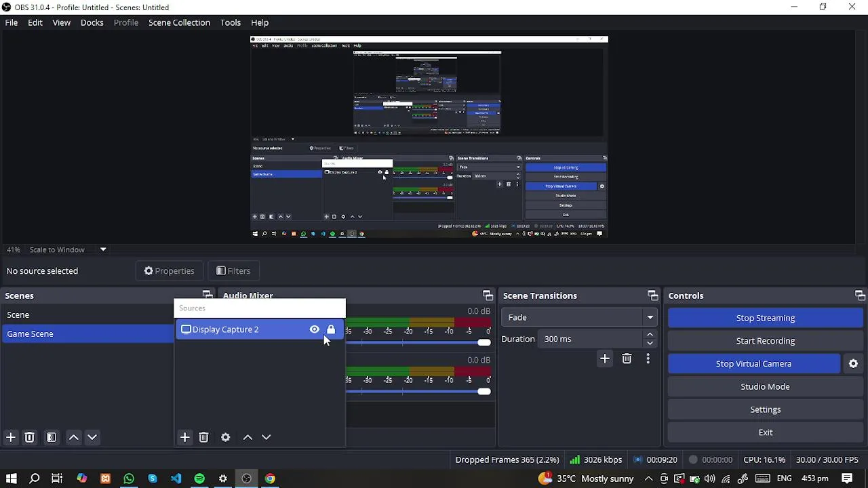This screenshot has width=868, height=488.
Task: Open Google Chrome from the taskbar
Action: pyautogui.click(x=270, y=479)
